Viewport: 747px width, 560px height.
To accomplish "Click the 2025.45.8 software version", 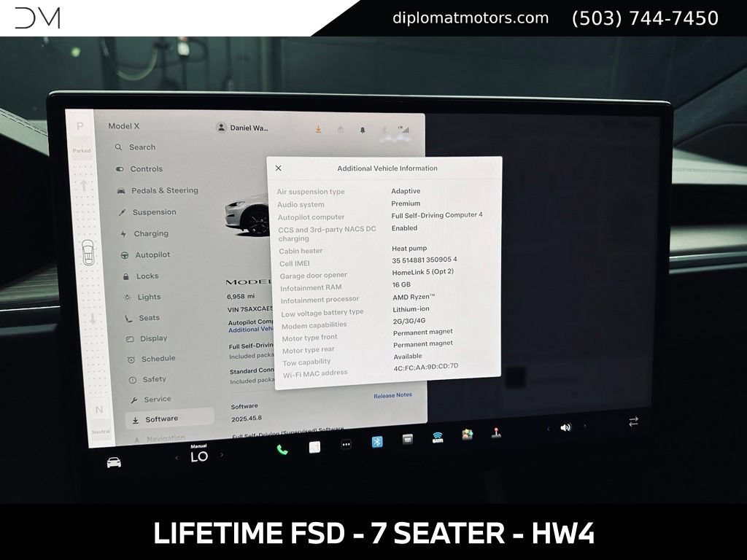I will [247, 419].
